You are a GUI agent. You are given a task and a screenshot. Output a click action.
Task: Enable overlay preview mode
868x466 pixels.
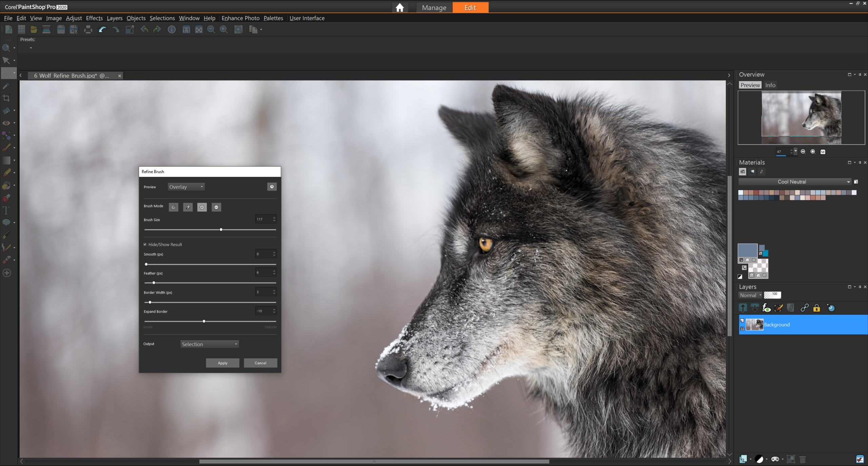point(186,186)
